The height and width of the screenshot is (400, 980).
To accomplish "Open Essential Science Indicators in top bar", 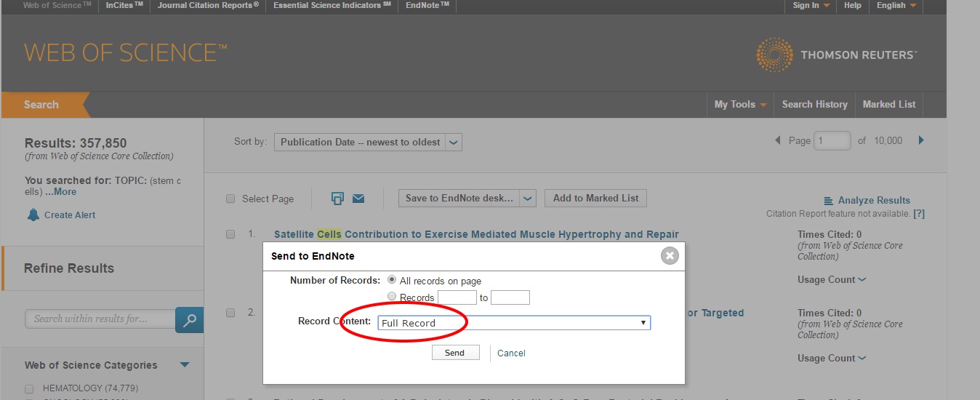I will tap(332, 5).
